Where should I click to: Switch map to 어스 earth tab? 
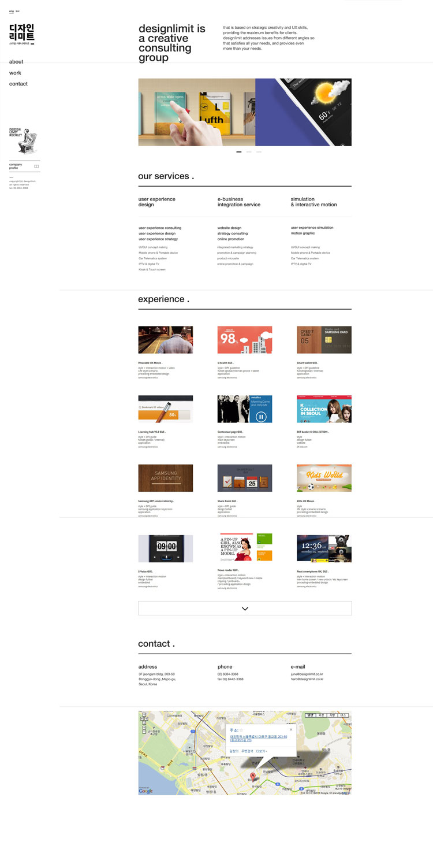click(x=343, y=715)
